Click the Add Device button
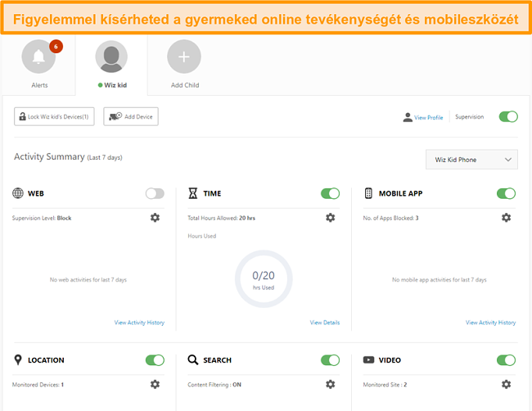 coord(131,117)
